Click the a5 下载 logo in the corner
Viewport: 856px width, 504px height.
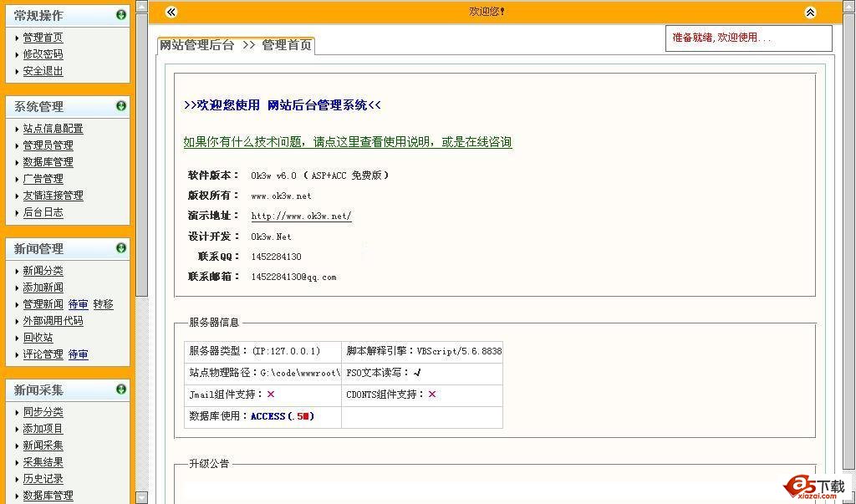814,486
